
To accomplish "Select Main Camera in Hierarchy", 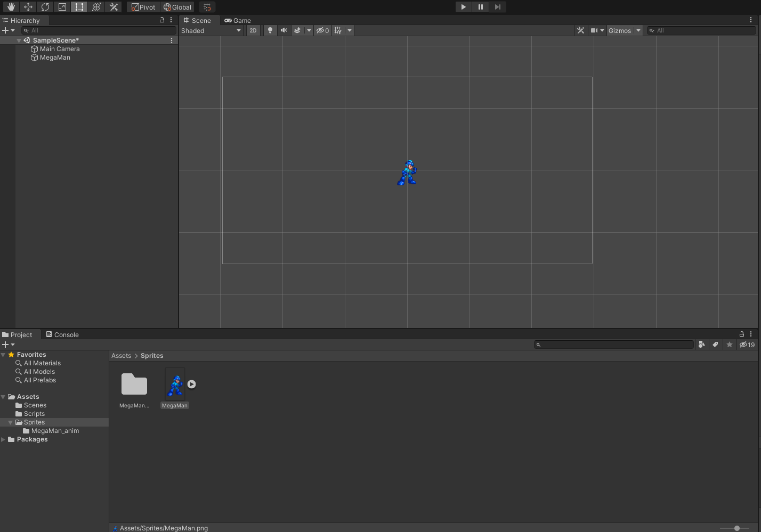I will click(x=55, y=49).
